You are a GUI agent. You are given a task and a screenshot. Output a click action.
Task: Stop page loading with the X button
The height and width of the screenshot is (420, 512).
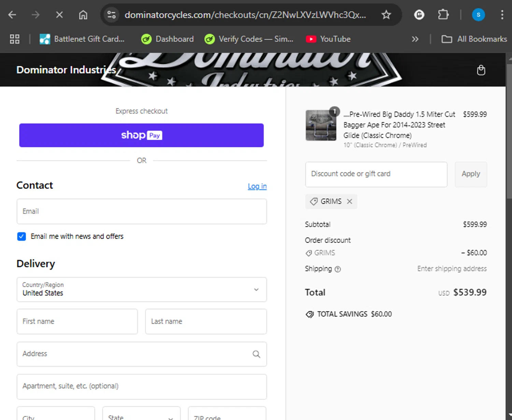click(x=59, y=15)
